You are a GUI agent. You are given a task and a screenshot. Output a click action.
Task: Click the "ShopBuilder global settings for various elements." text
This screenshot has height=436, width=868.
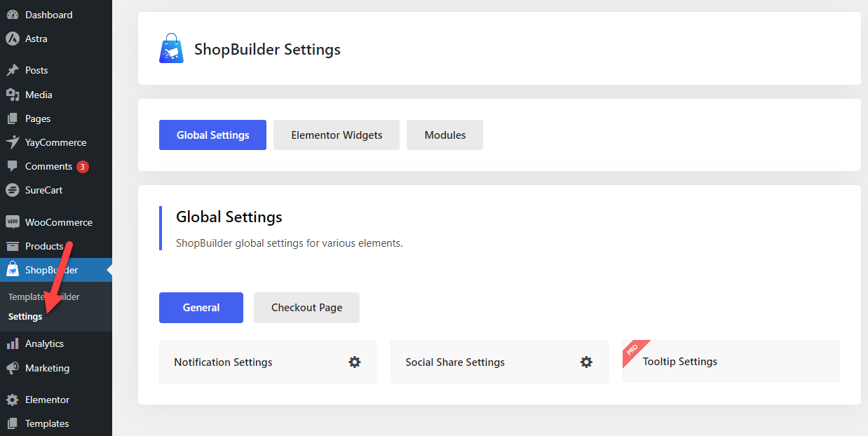pyautogui.click(x=290, y=244)
